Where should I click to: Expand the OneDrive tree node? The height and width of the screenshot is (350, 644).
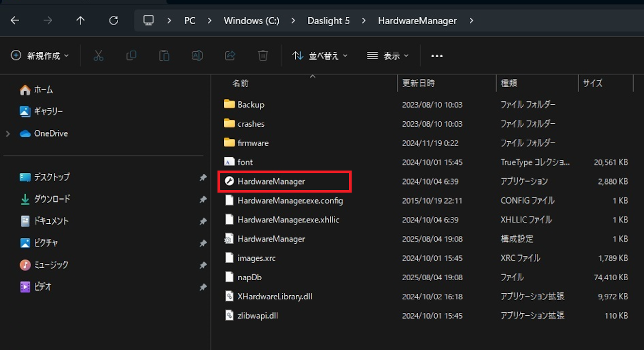8,134
